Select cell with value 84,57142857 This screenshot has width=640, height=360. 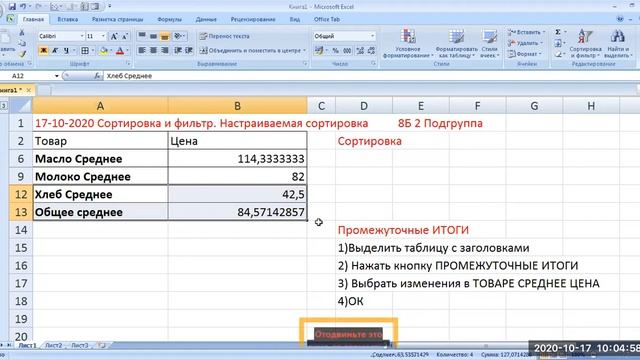pyautogui.click(x=238, y=212)
